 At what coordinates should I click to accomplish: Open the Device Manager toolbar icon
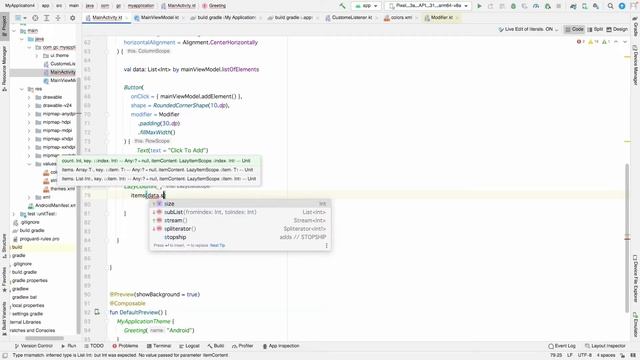pos(585,6)
